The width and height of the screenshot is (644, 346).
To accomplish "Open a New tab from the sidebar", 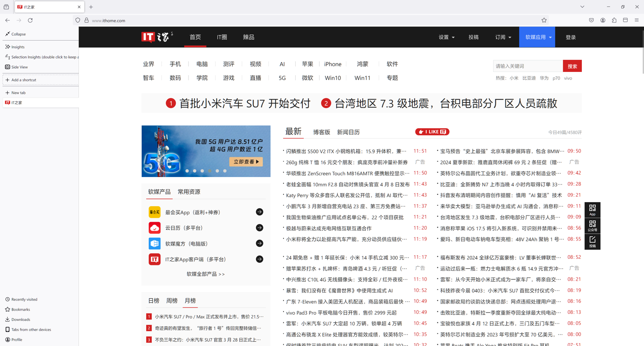I will [x=16, y=93].
